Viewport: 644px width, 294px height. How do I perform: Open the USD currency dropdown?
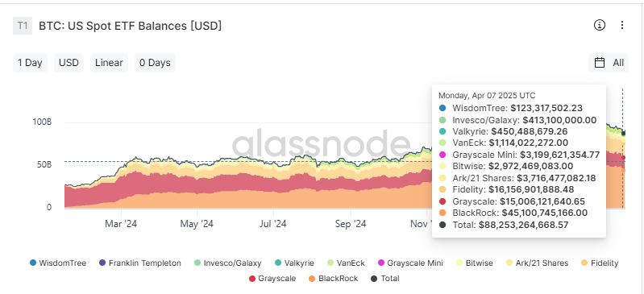pos(69,63)
